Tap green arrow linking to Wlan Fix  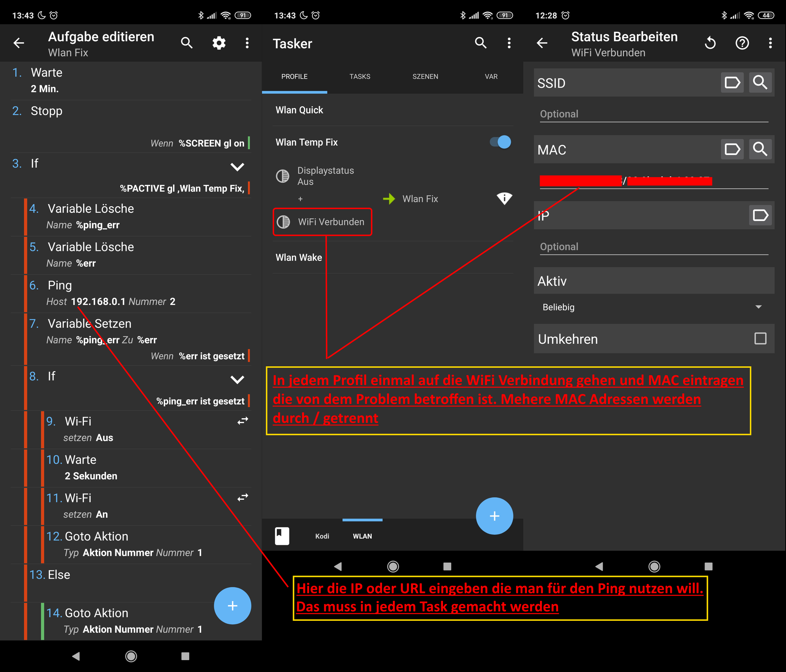(x=389, y=199)
